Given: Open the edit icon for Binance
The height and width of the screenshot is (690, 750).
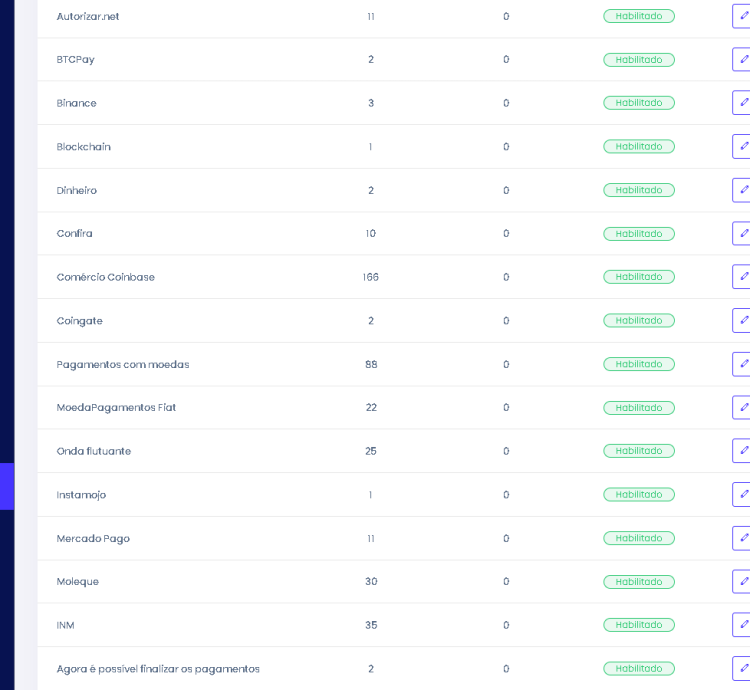Looking at the screenshot, I should point(743,103).
